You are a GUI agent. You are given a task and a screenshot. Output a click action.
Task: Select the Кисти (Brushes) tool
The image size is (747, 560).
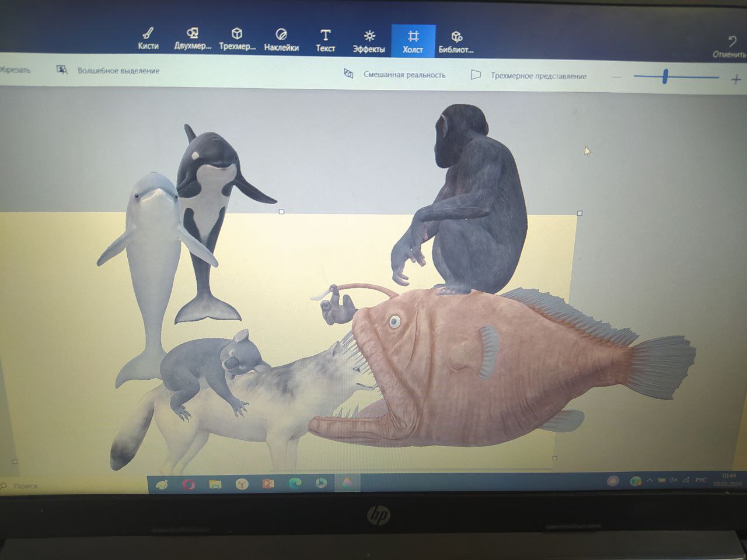pos(148,39)
